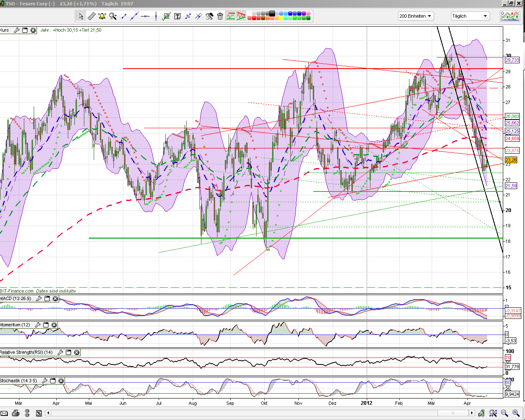Open the indicators chart icon at top right
The width and height of the screenshot is (525, 420).
coord(510,16)
